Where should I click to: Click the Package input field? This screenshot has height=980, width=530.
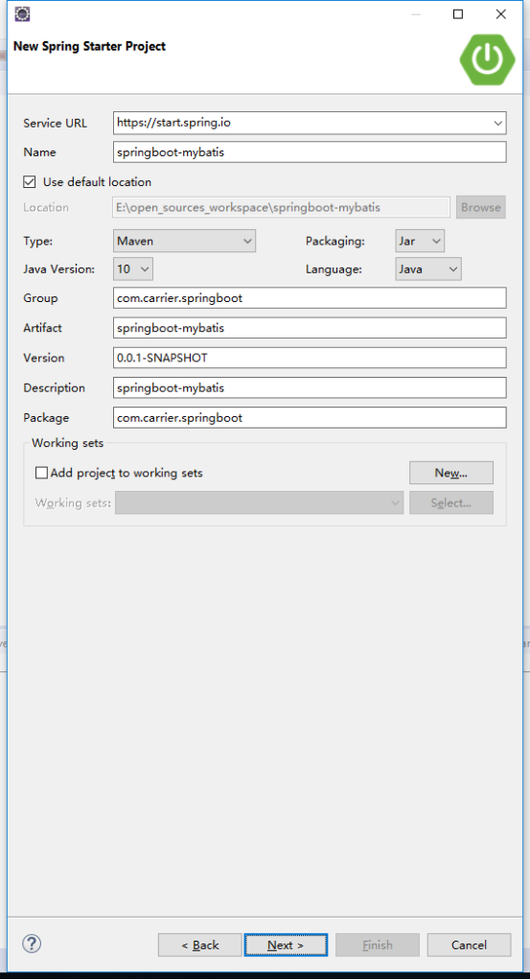click(310, 418)
